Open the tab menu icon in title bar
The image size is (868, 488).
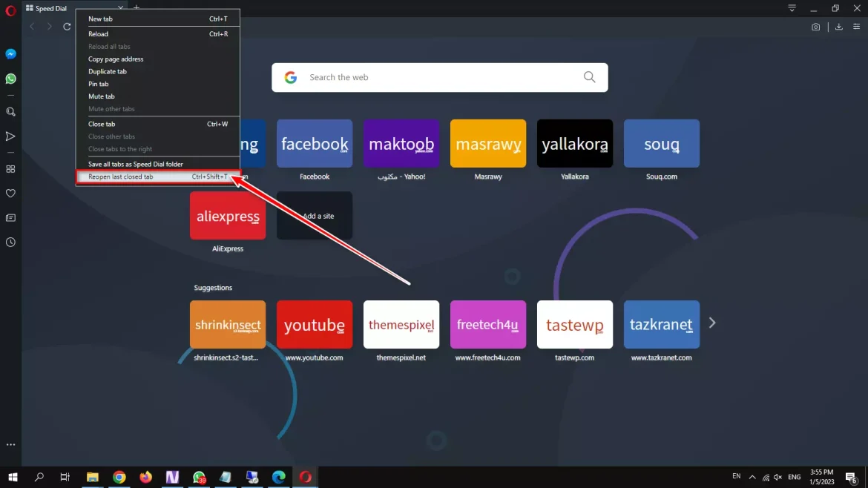(792, 8)
